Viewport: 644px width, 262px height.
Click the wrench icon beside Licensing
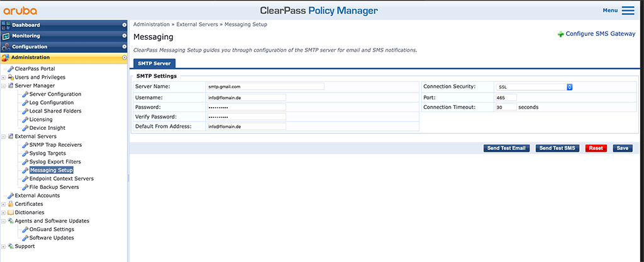click(x=25, y=119)
